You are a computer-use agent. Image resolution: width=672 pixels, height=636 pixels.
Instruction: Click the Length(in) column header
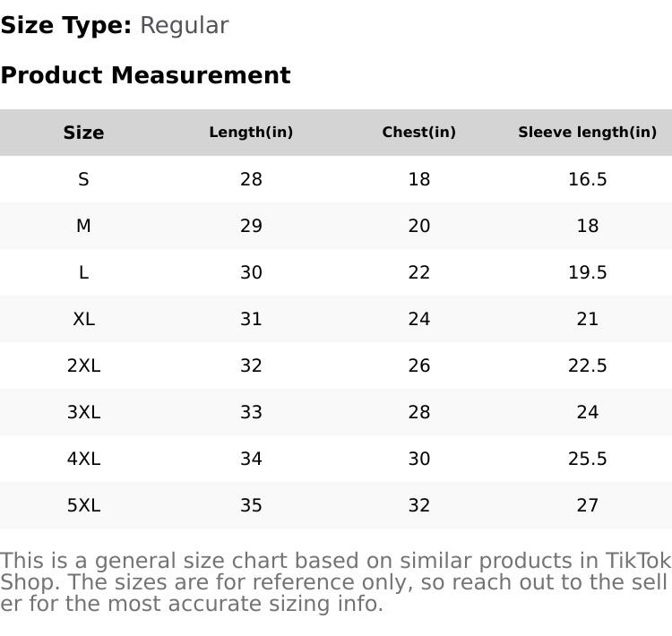[251, 133]
